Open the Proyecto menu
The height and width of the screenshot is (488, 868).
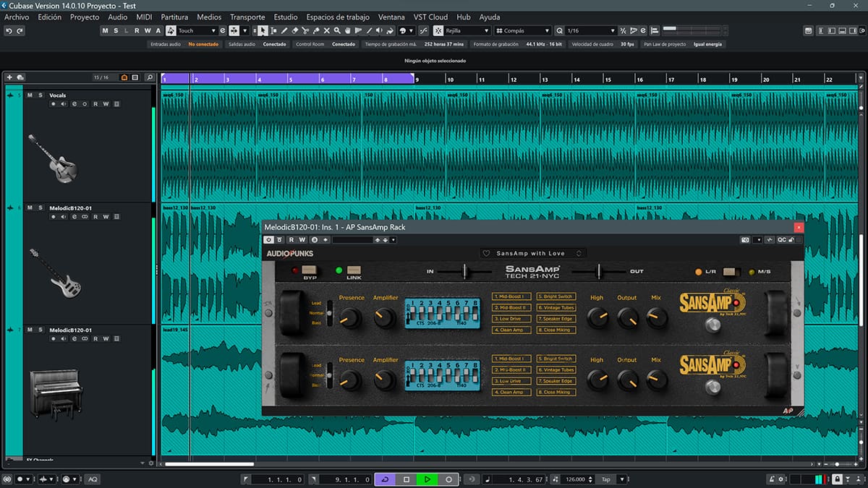point(85,17)
